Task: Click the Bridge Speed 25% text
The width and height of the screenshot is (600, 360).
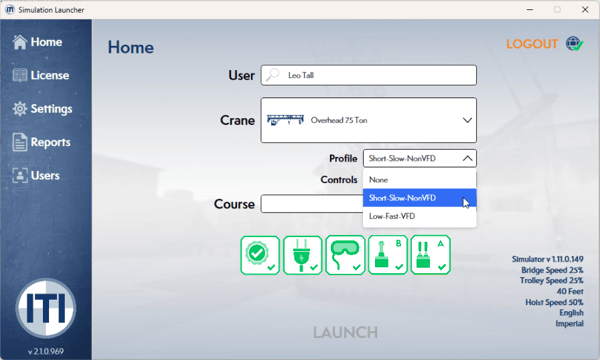Action: 552,270
